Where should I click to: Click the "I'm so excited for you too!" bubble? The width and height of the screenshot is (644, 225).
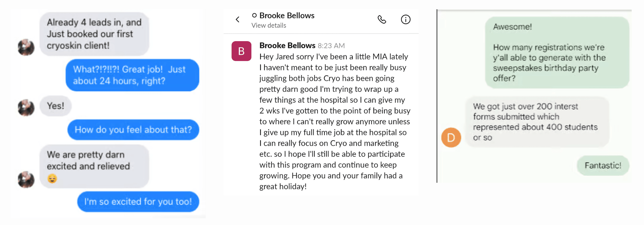coord(138,201)
